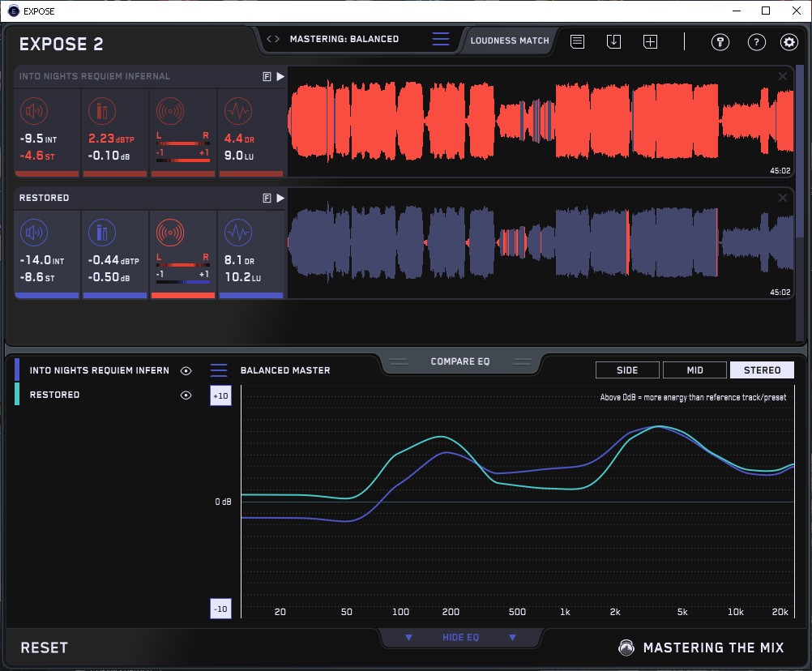The height and width of the screenshot is (671, 812).
Task: Select the Stereo EQ view
Action: pos(762,370)
